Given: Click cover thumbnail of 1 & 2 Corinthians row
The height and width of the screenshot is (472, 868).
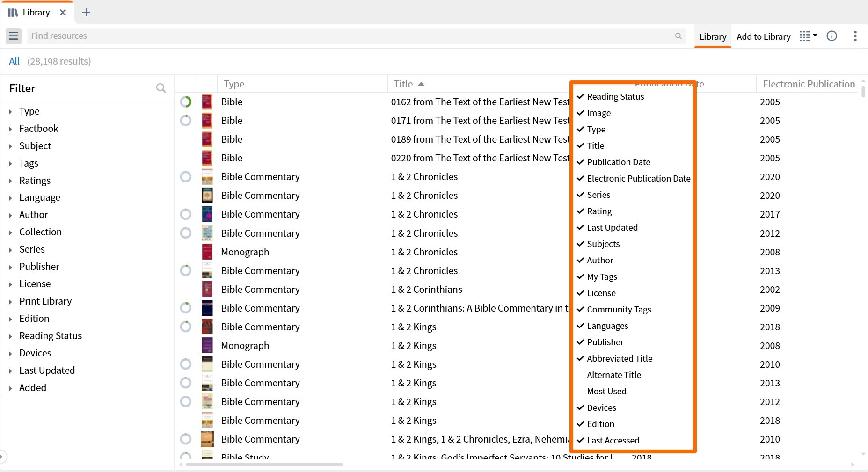Looking at the screenshot, I should tap(207, 289).
